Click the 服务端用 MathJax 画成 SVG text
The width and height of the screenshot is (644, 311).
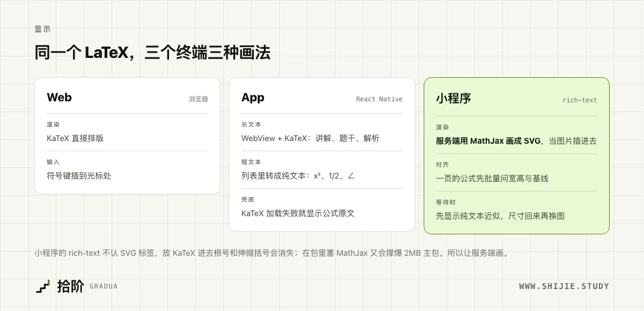pos(488,141)
